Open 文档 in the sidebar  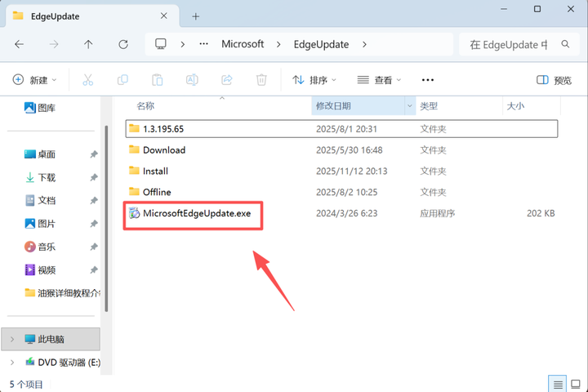[x=40, y=201]
